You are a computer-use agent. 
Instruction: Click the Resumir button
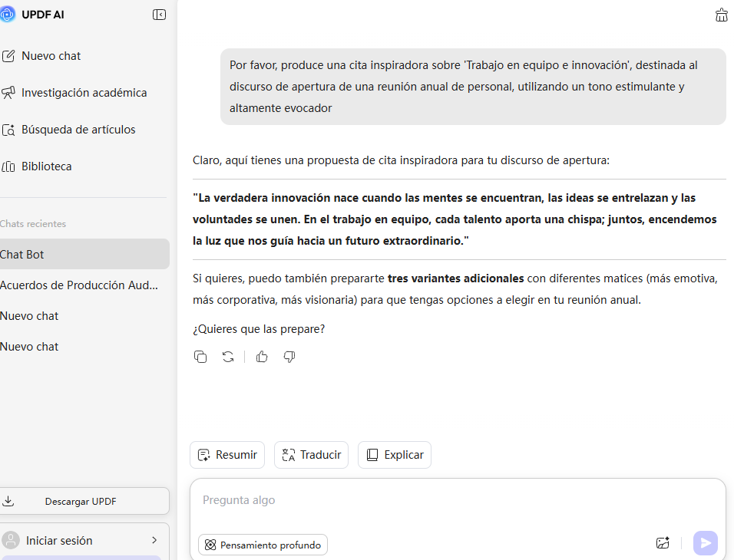pos(227,455)
